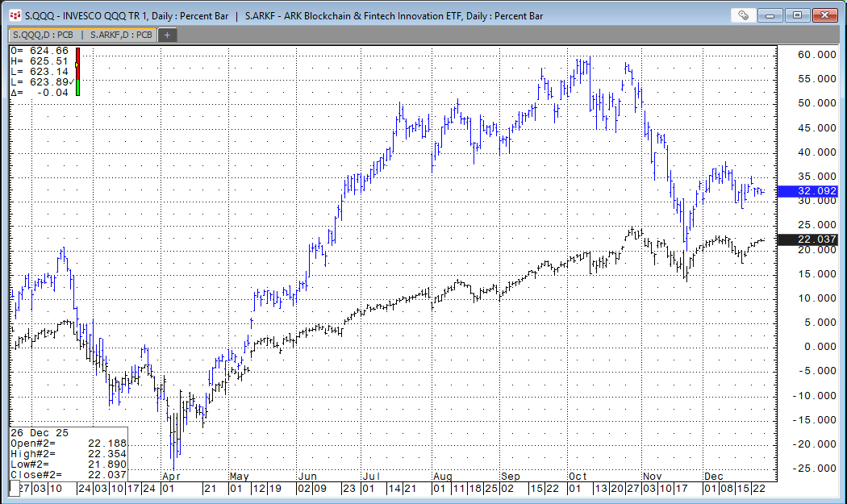Click the blue 32.092 price label
This screenshot has height=504, width=847.
[x=807, y=191]
